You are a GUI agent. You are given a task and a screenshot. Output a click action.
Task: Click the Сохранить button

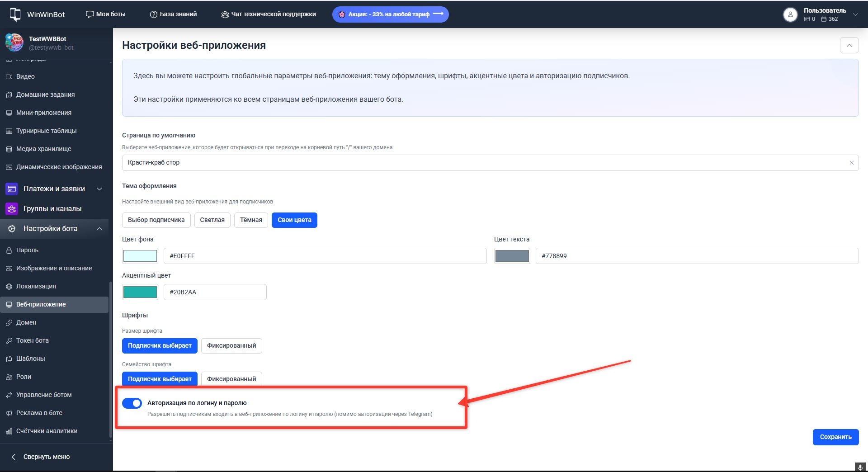pyautogui.click(x=835, y=437)
